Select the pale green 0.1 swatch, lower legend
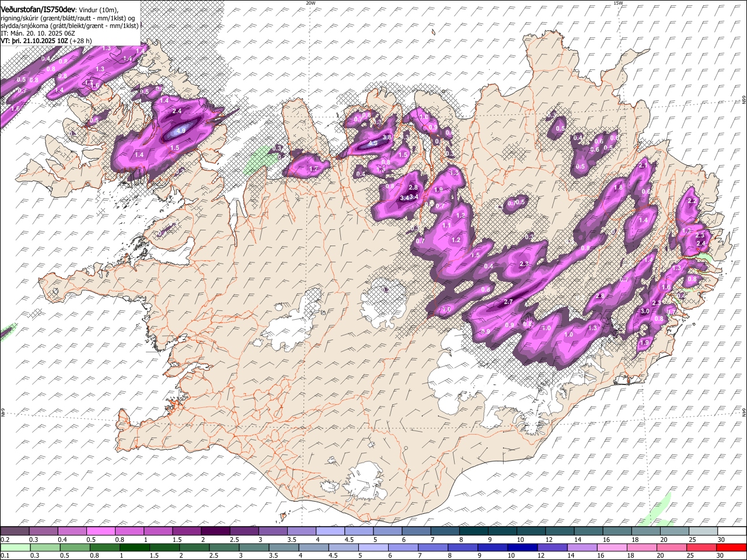 (x=15, y=547)
